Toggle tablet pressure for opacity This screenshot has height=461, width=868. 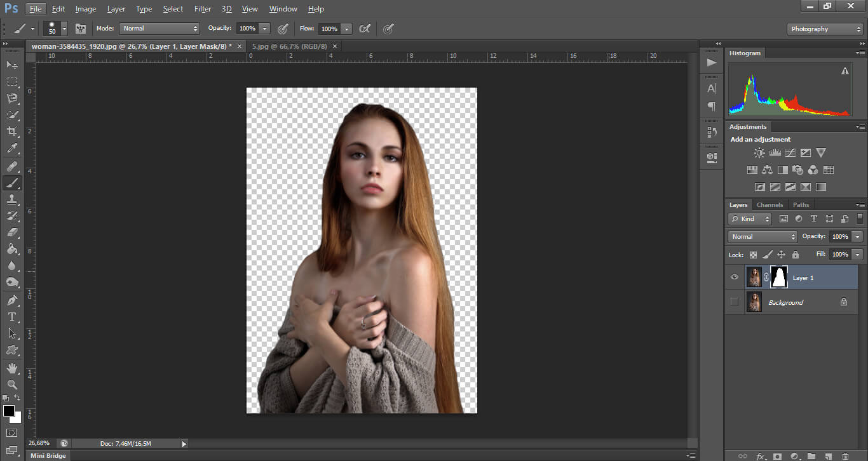283,29
